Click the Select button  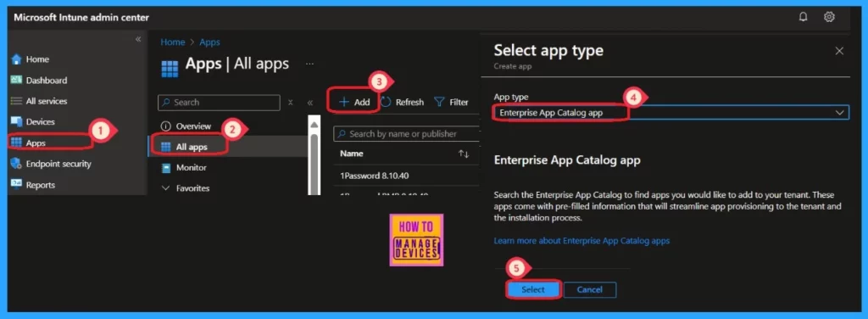533,289
